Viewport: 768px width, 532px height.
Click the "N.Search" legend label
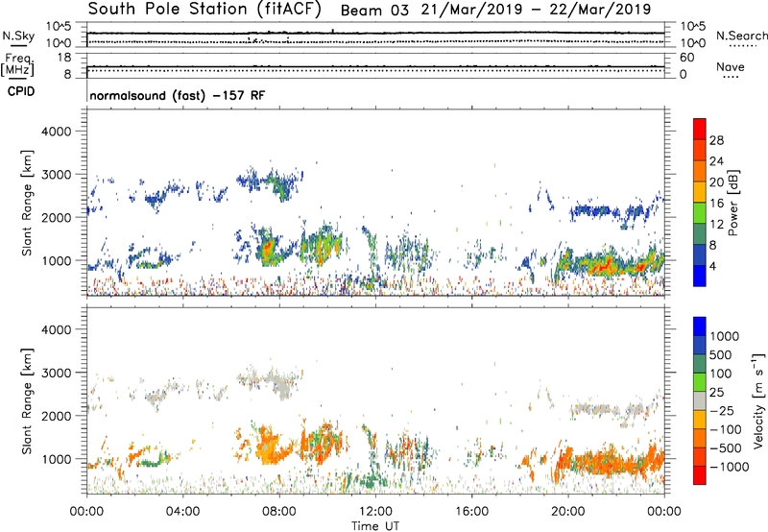pyautogui.click(x=741, y=36)
